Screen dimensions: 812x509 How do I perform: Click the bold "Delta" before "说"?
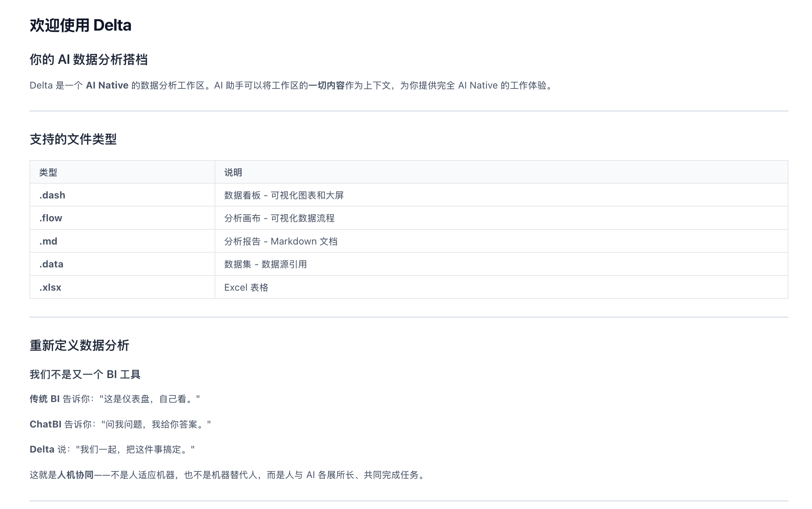pos(42,450)
